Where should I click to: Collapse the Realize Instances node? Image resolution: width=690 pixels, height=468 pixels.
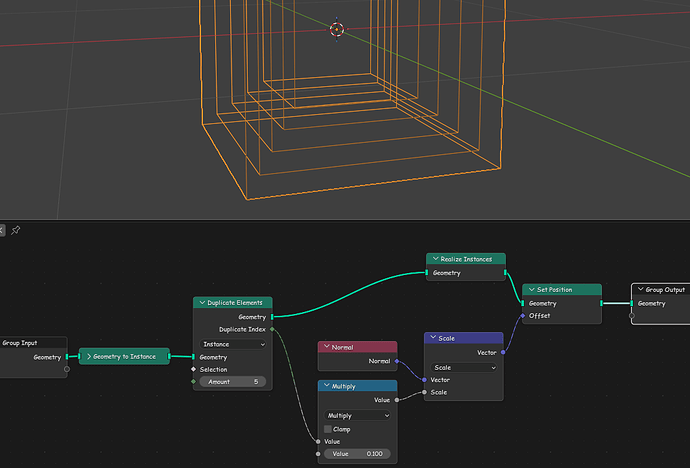(x=436, y=259)
